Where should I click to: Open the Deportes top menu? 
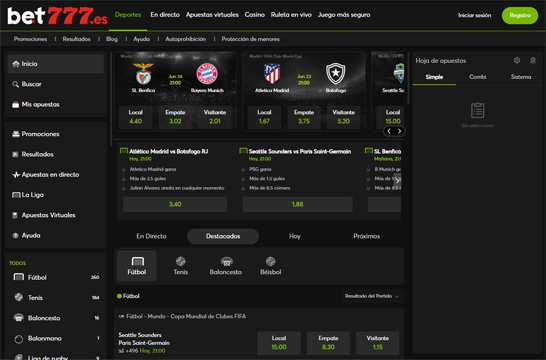click(x=128, y=15)
